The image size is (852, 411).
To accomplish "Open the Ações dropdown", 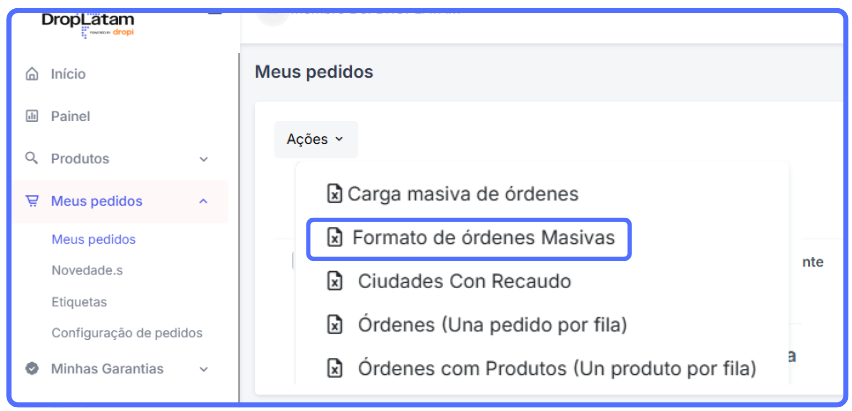I will point(315,139).
